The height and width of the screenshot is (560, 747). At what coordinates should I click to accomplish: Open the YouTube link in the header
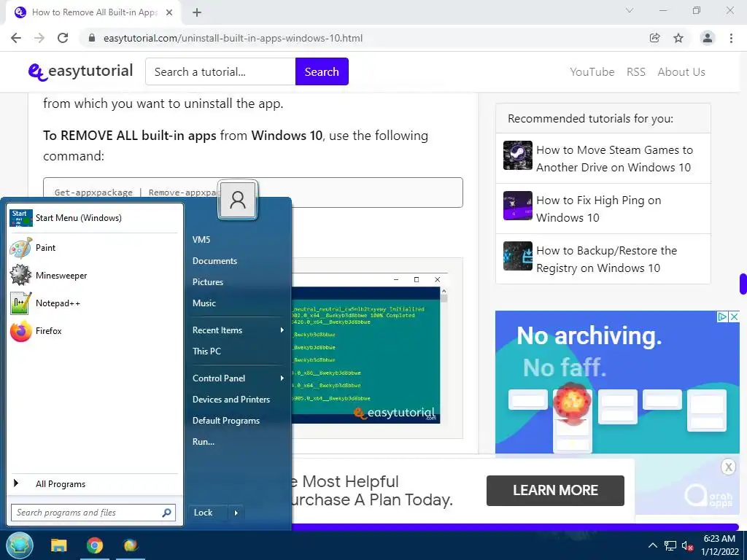click(x=592, y=72)
